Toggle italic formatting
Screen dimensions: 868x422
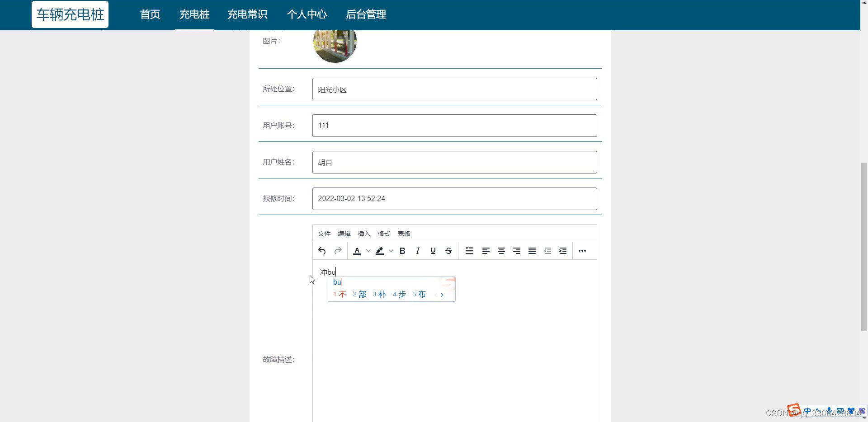pyautogui.click(x=418, y=251)
